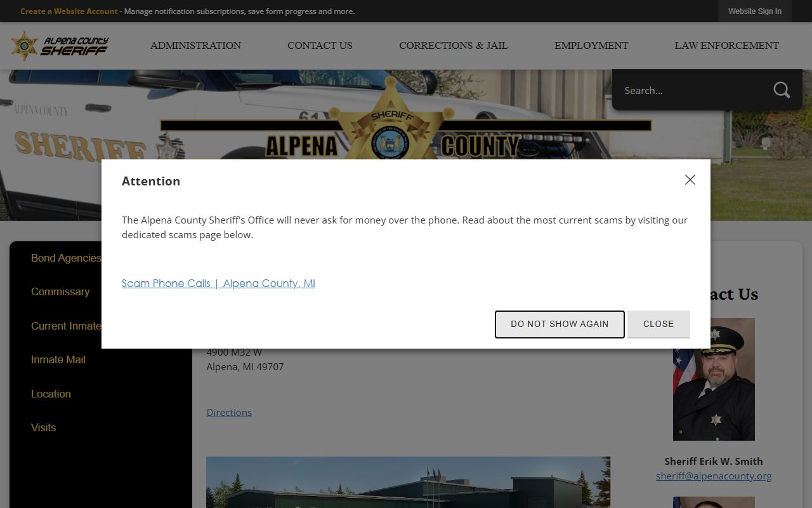Open the Law Enforcement menu
The height and width of the screenshot is (508, 812).
[x=727, y=46]
